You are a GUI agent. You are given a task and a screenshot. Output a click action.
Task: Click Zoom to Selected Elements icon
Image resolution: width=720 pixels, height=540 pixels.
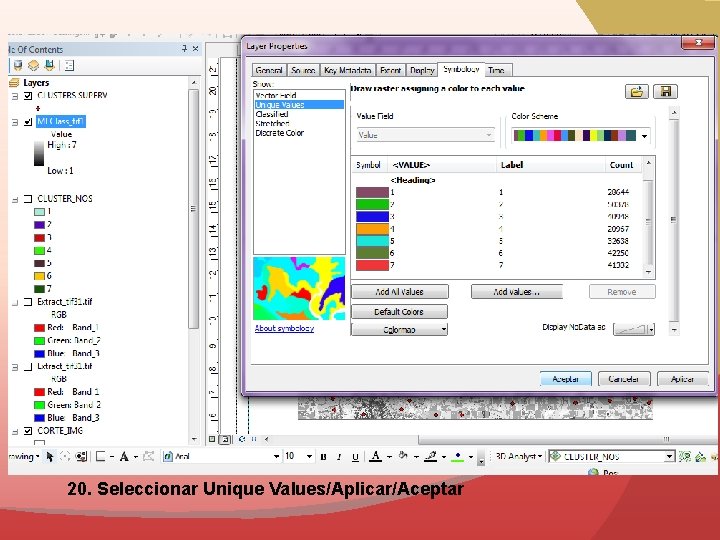tap(81, 456)
